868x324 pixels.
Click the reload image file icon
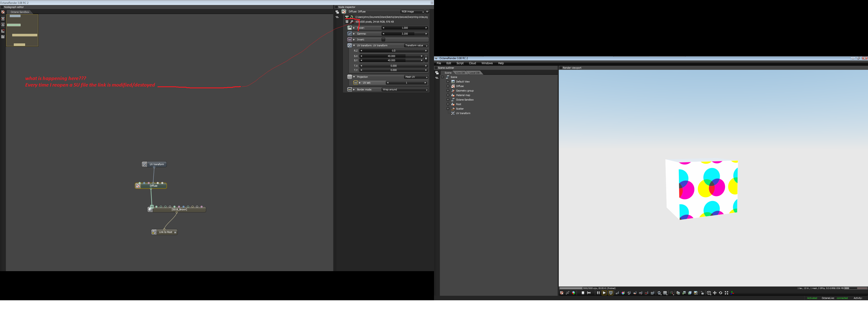352,17
